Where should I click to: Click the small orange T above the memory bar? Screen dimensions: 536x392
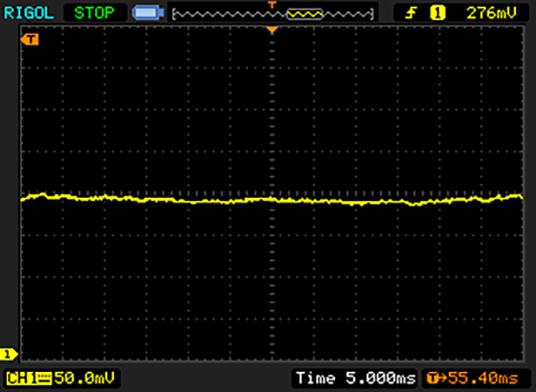click(x=271, y=5)
